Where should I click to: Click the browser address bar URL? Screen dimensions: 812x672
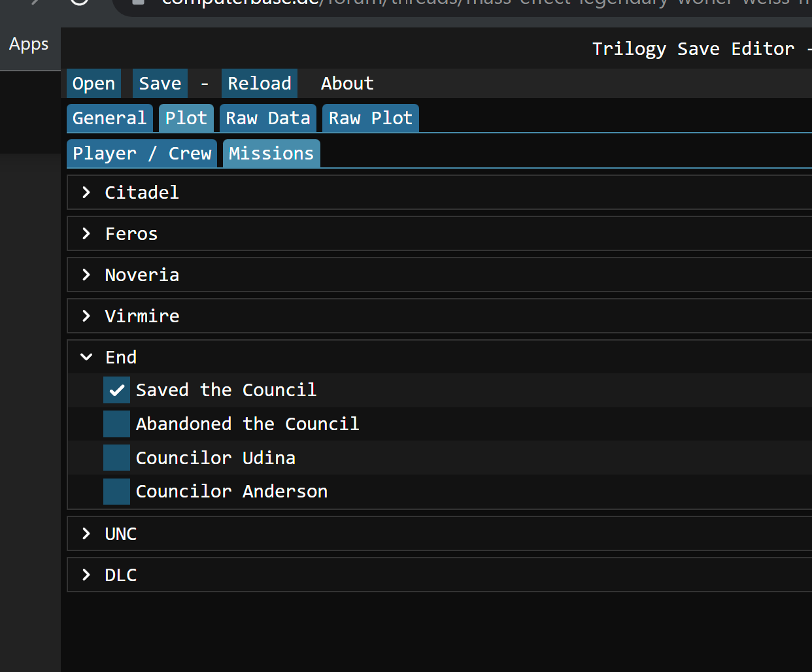click(x=486, y=3)
